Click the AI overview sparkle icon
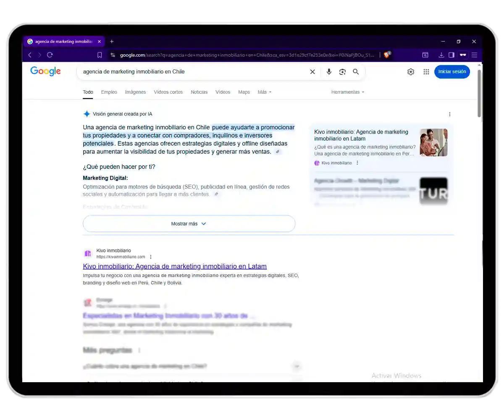The image size is (504, 420). click(x=87, y=114)
